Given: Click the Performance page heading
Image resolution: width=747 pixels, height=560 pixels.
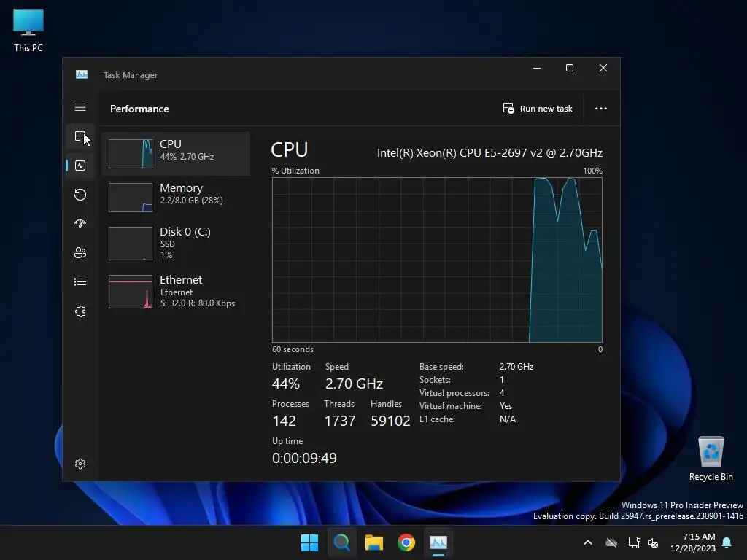Looking at the screenshot, I should tap(139, 109).
